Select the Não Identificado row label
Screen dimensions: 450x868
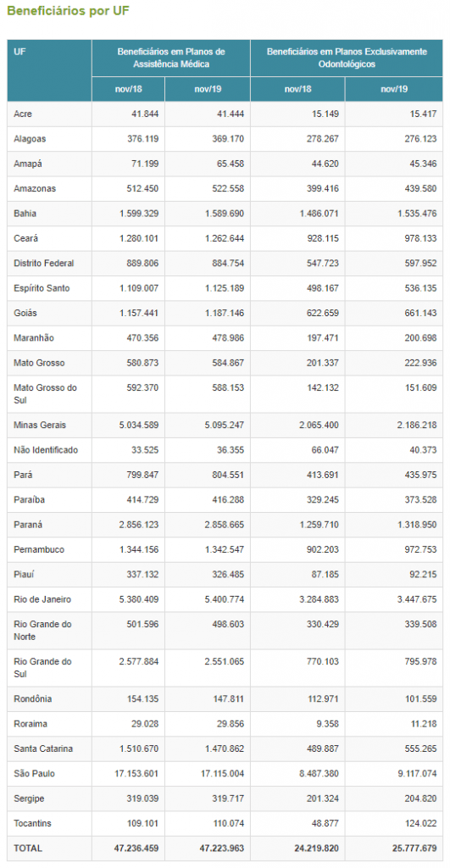[x=46, y=450]
